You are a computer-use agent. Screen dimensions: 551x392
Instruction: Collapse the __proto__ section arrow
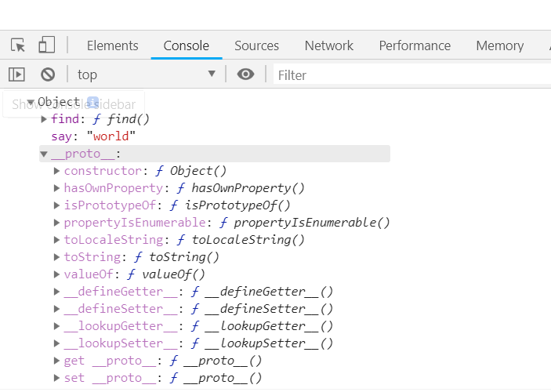click(44, 154)
